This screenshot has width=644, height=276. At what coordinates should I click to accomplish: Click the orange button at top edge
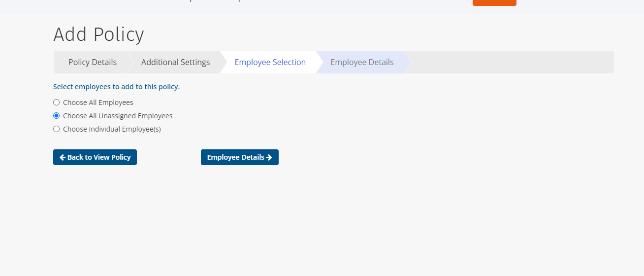[494, 2]
